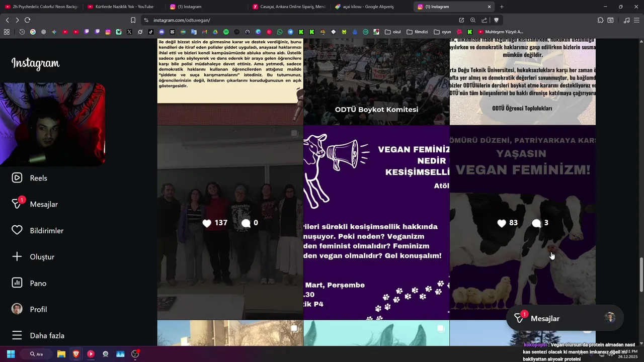Image resolution: width=644 pixels, height=362 pixels.
Task: Click the Oluştur plus icon
Action: click(17, 256)
